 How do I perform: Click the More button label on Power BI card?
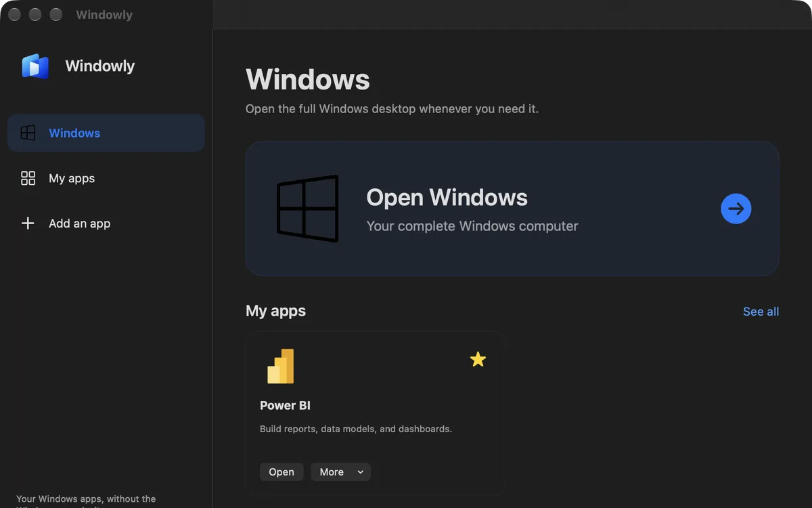pyautogui.click(x=332, y=472)
